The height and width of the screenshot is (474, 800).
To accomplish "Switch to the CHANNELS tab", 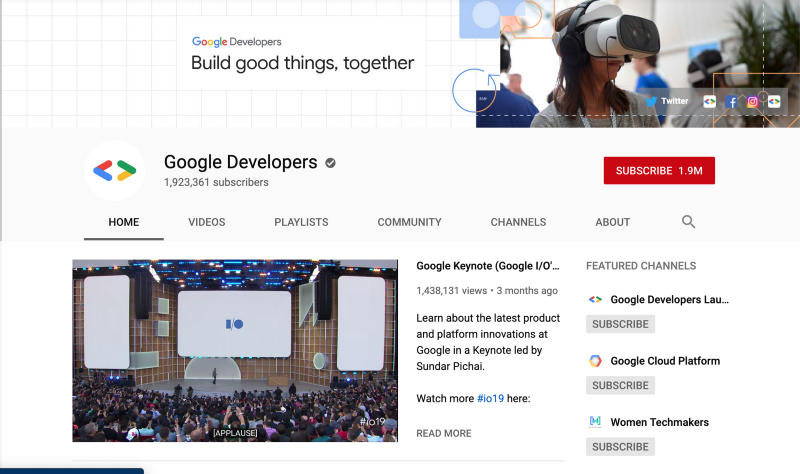I will coord(518,222).
